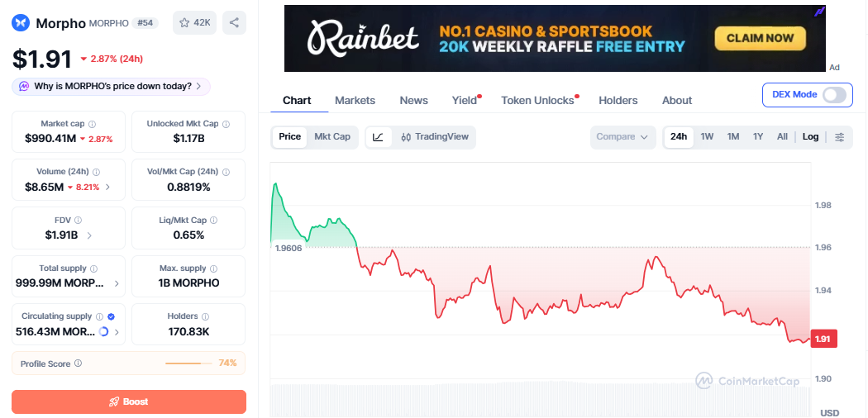Expand 'Why is MORPHO's price down today?'

[x=112, y=86]
